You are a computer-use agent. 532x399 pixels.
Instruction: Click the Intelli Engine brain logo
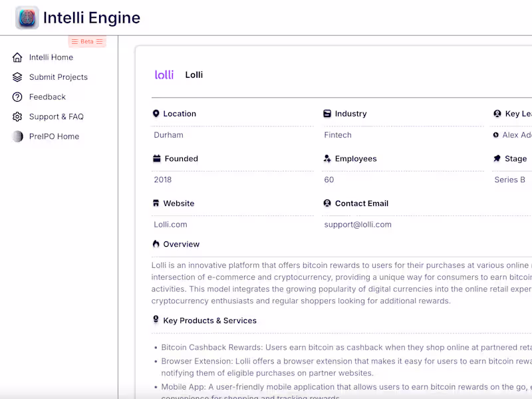(x=27, y=18)
